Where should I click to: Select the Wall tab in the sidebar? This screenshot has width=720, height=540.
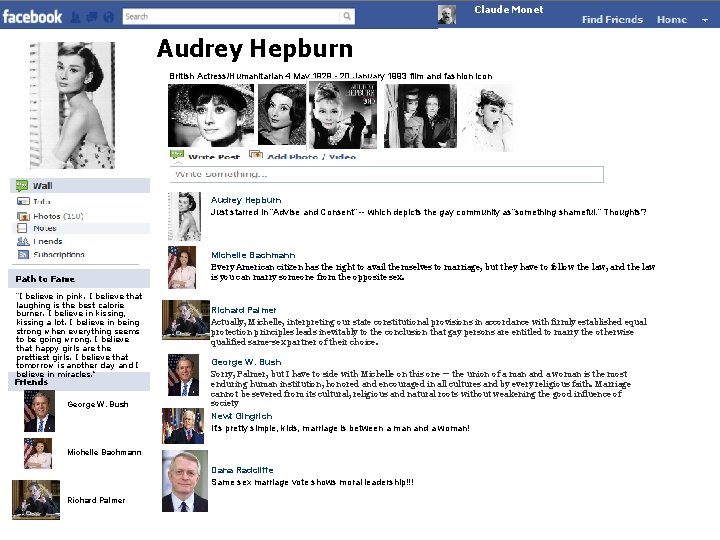[80, 186]
